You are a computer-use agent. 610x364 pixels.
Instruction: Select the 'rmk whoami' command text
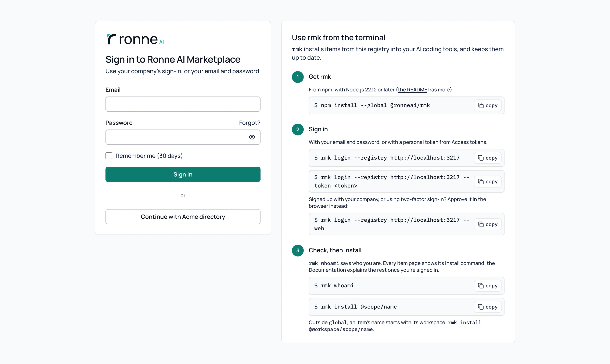[x=337, y=286]
